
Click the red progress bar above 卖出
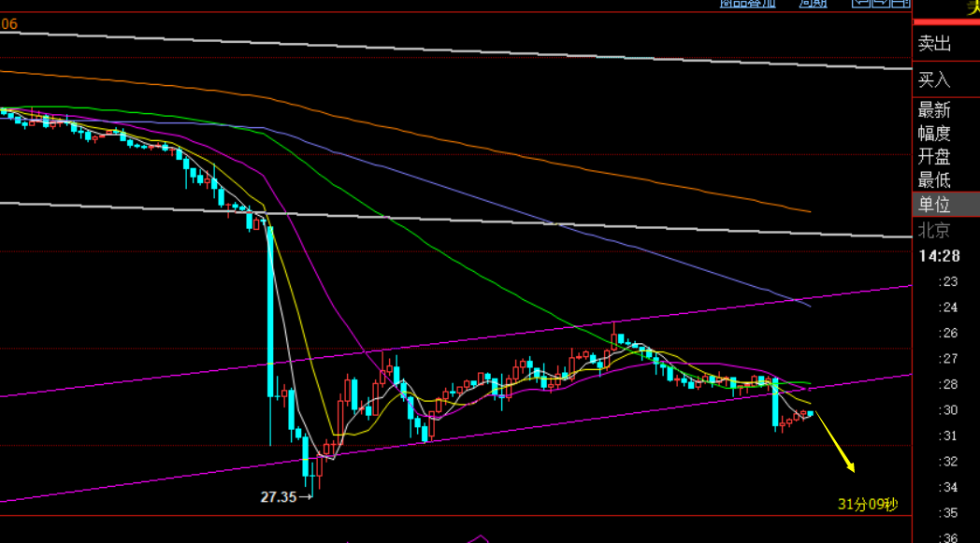946,21
